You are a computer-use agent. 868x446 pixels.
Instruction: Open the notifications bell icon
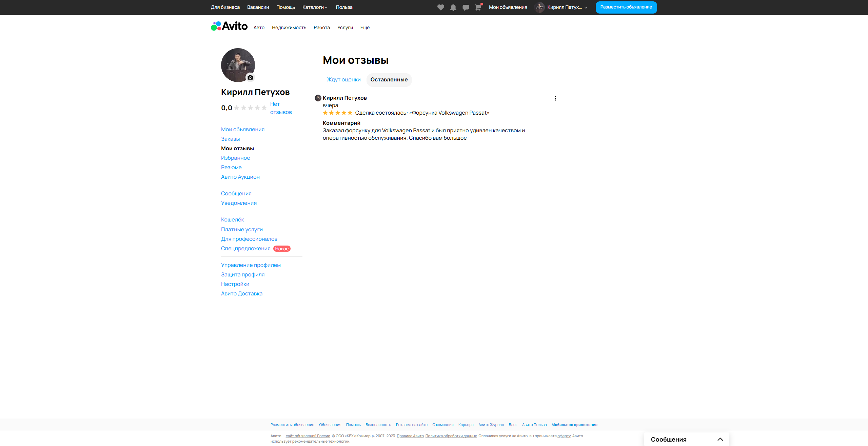pyautogui.click(x=453, y=7)
